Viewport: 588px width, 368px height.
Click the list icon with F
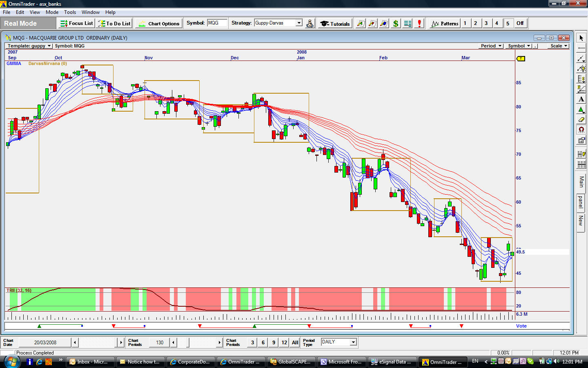click(x=581, y=154)
